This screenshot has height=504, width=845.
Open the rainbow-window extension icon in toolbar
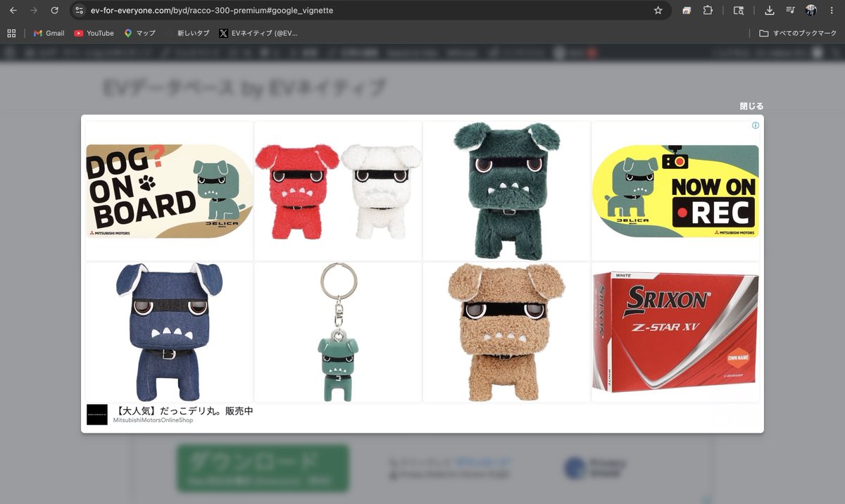click(x=687, y=11)
